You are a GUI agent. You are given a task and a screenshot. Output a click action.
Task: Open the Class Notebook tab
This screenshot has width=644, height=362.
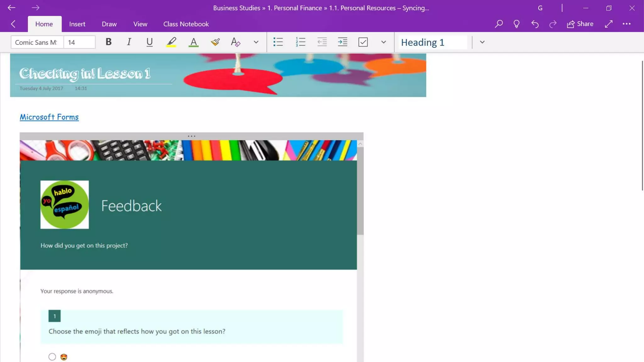click(x=186, y=24)
